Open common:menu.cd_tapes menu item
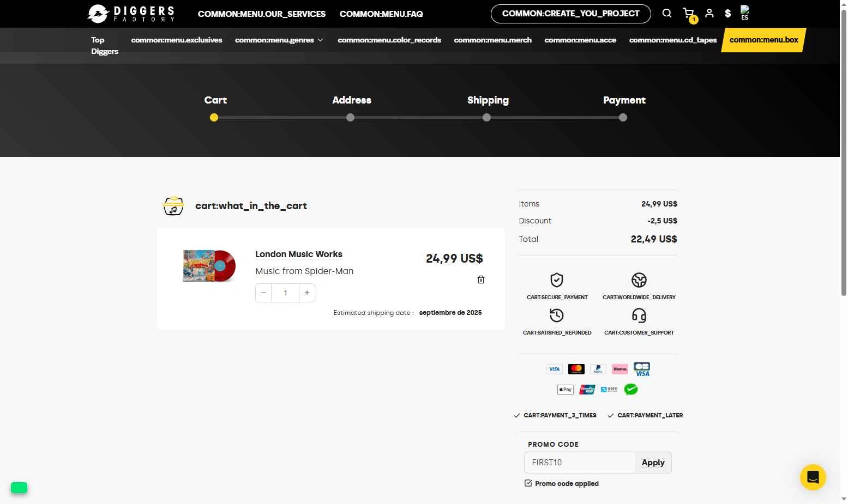848x504 pixels. [x=673, y=40]
